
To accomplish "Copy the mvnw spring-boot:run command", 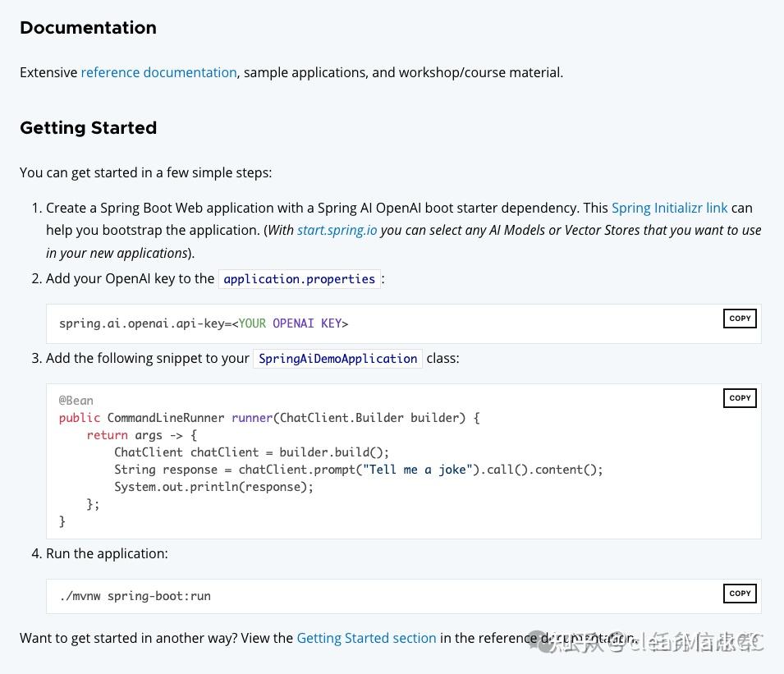I will [x=740, y=594].
